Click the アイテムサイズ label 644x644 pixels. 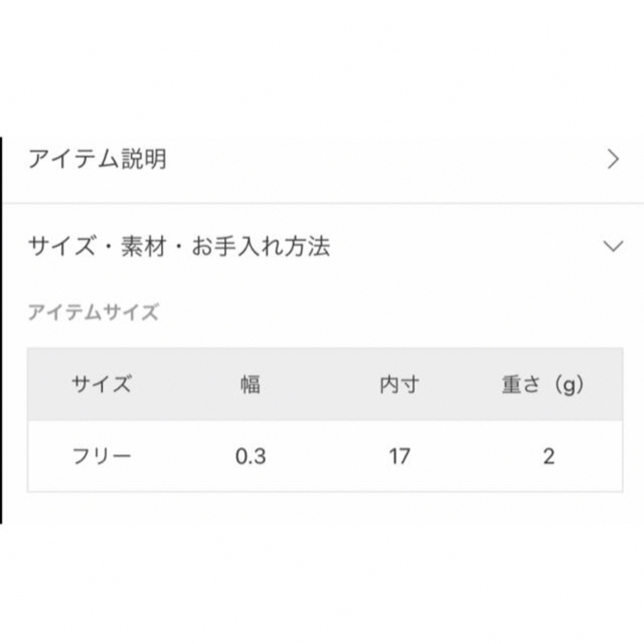(93, 312)
